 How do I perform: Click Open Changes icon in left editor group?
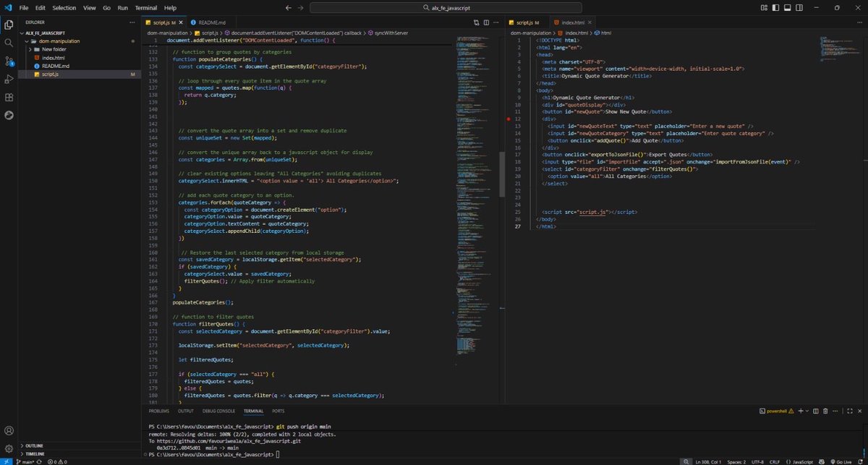click(x=475, y=22)
